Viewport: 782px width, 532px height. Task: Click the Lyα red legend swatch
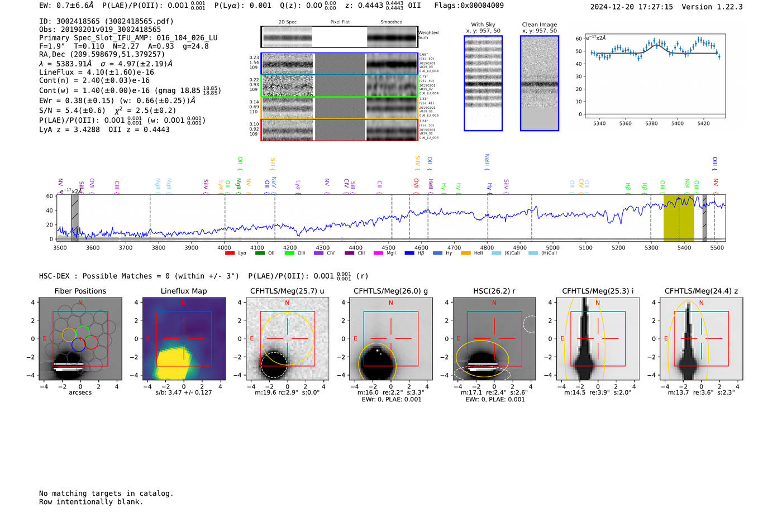click(230, 253)
